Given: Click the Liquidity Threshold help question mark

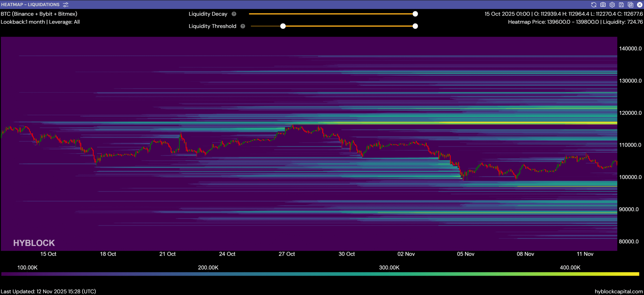Looking at the screenshot, I should tap(243, 26).
